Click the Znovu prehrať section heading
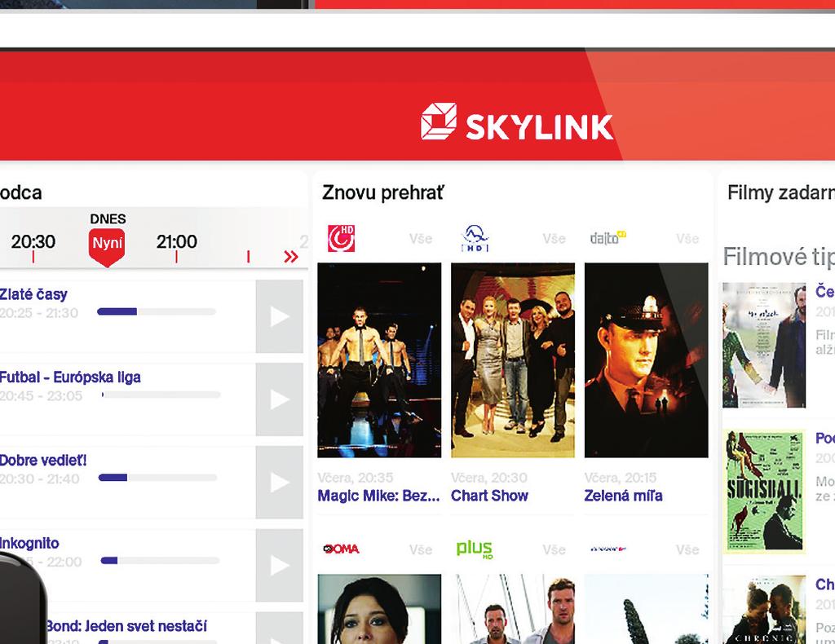 382,192
